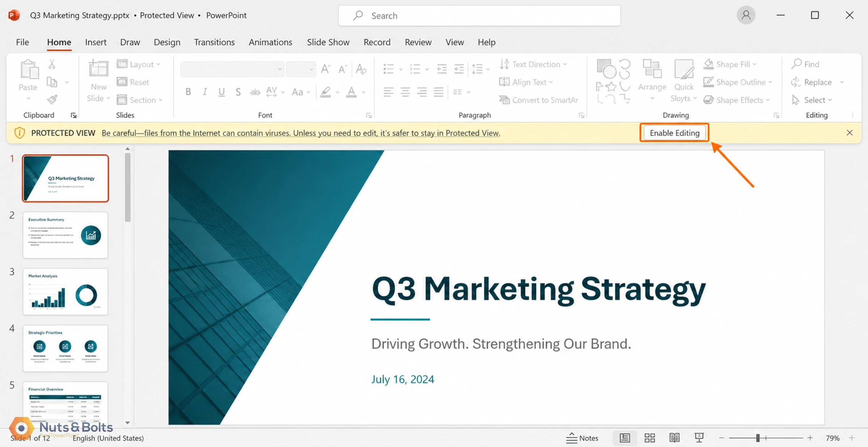The height and width of the screenshot is (447, 868).
Task: Click the Cut scissors icon
Action: coord(52,64)
